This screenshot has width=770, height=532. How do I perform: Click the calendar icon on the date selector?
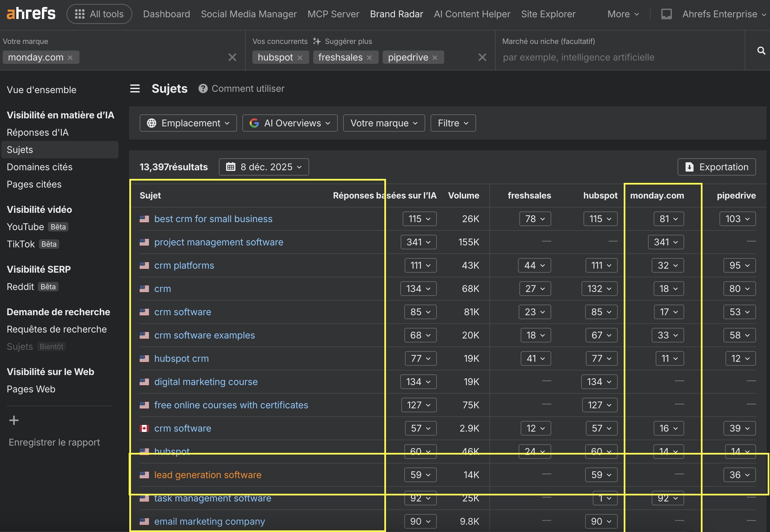231,167
